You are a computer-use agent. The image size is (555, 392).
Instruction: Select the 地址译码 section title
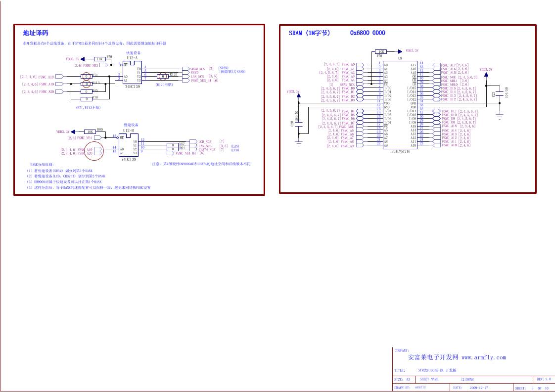tap(36, 33)
